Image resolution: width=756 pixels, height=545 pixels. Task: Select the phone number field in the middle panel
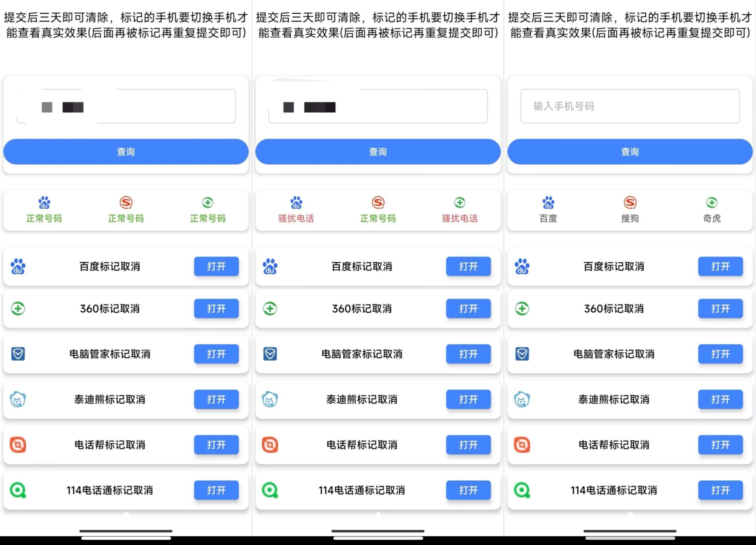point(378,106)
